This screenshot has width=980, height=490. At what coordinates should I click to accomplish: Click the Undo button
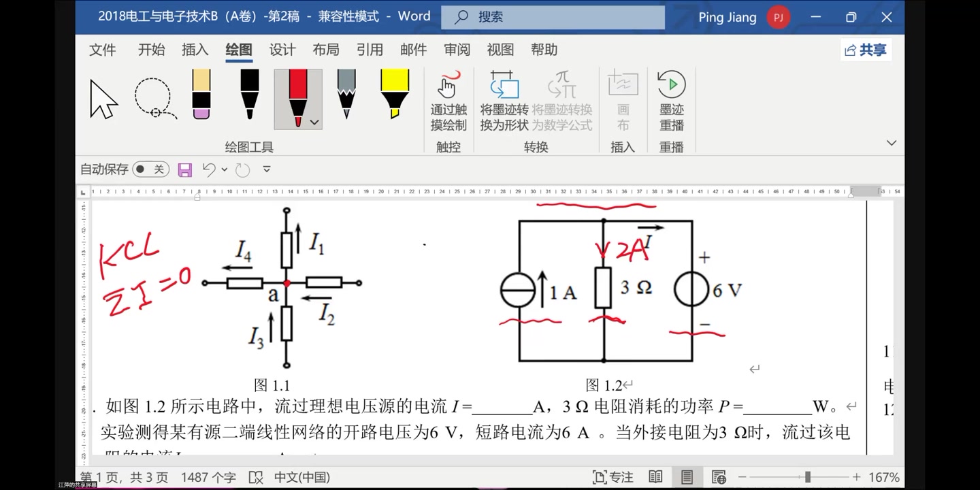pos(209,169)
